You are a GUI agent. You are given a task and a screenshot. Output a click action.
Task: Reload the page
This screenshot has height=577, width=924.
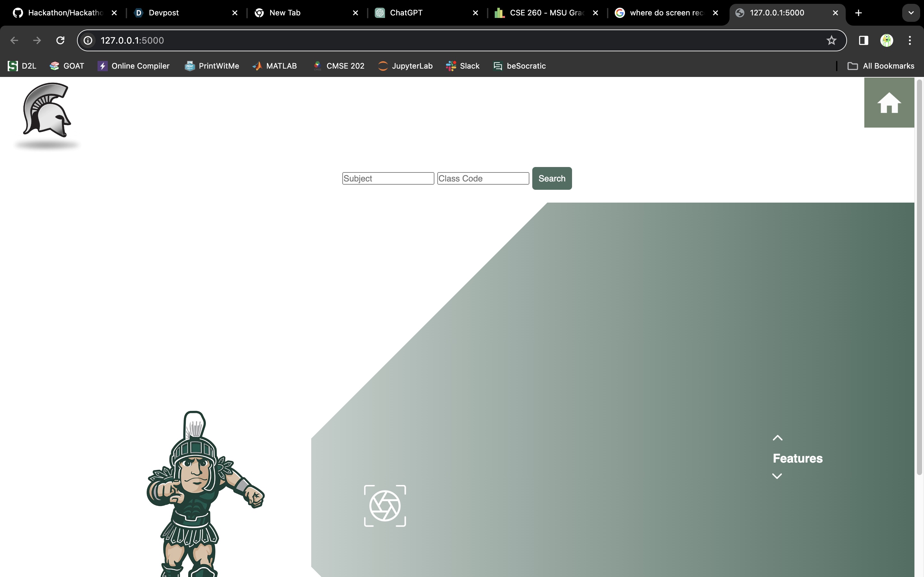tap(60, 40)
